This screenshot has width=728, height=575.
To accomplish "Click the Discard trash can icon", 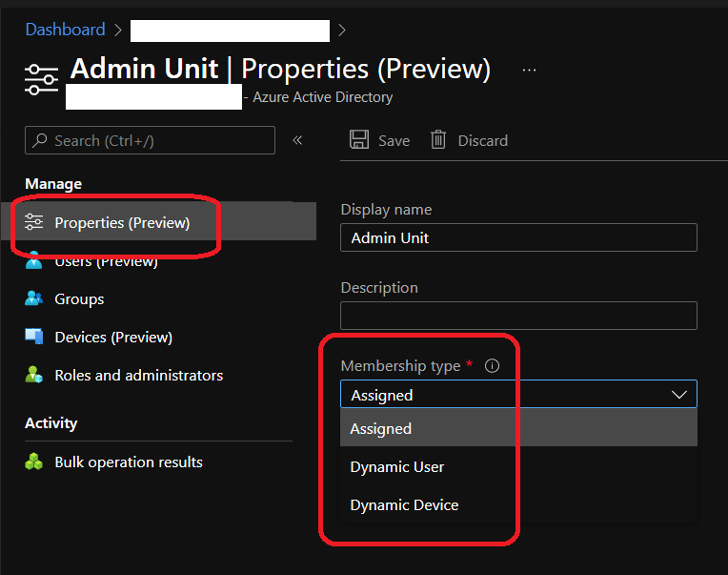I will coord(438,140).
